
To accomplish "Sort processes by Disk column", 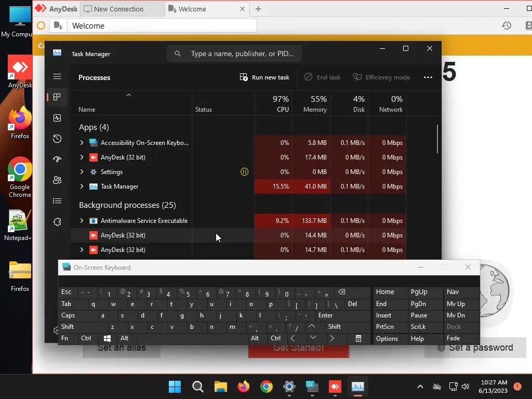I will (350, 103).
